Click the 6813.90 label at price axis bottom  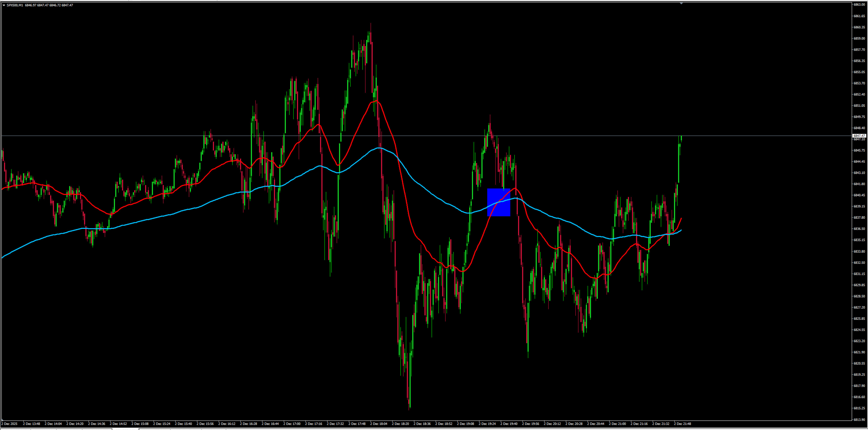[x=859, y=420]
